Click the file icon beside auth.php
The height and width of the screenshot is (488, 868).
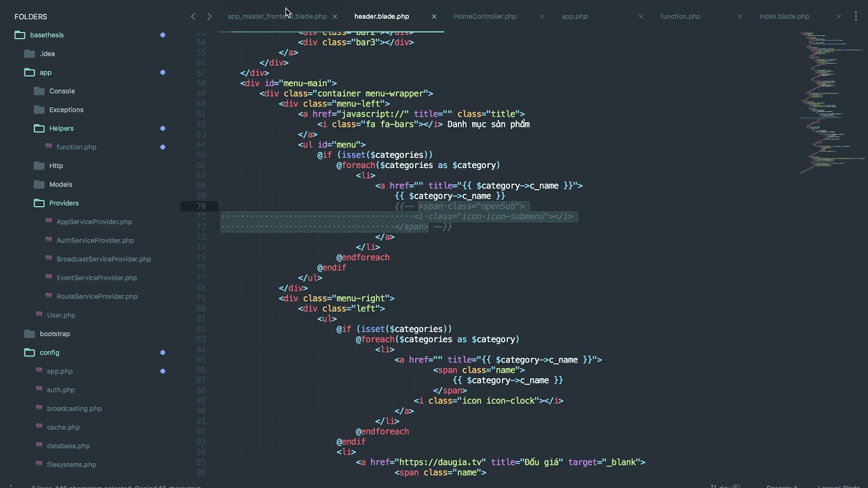39,389
